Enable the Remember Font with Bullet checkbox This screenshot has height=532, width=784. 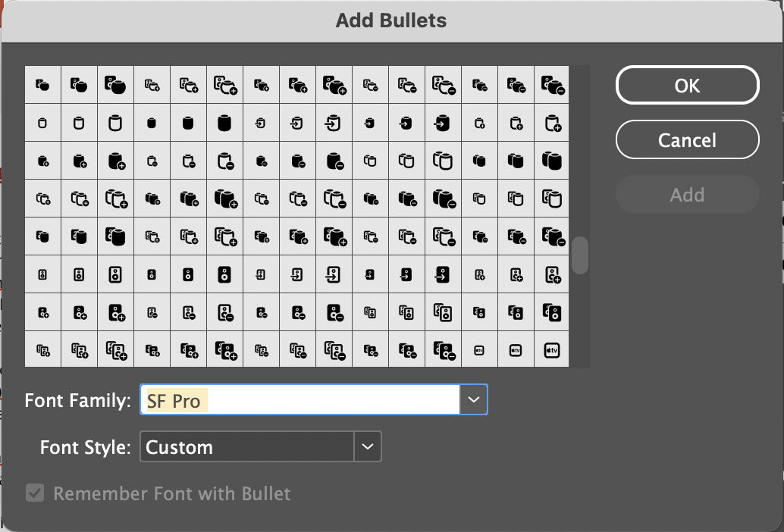(x=35, y=493)
